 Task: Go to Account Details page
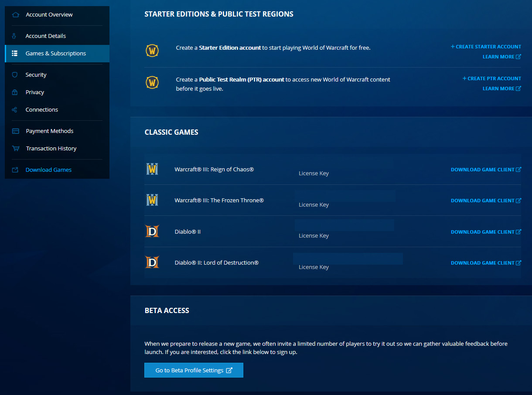pyautogui.click(x=57, y=36)
